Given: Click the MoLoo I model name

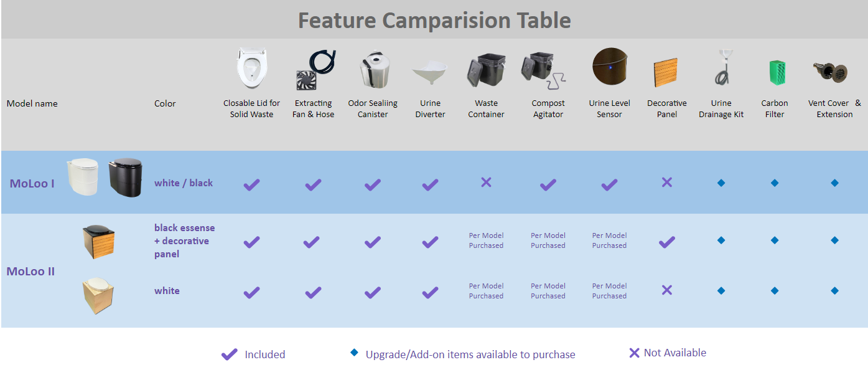Looking at the screenshot, I should [32, 184].
